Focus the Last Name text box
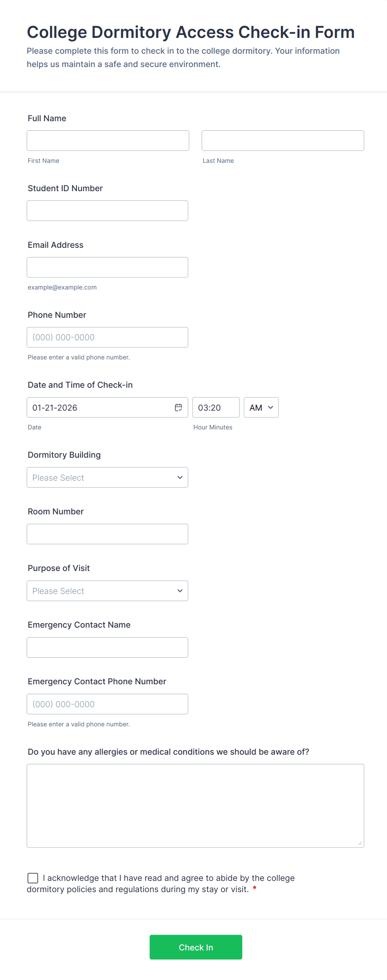The width and height of the screenshot is (387, 980). tap(283, 140)
